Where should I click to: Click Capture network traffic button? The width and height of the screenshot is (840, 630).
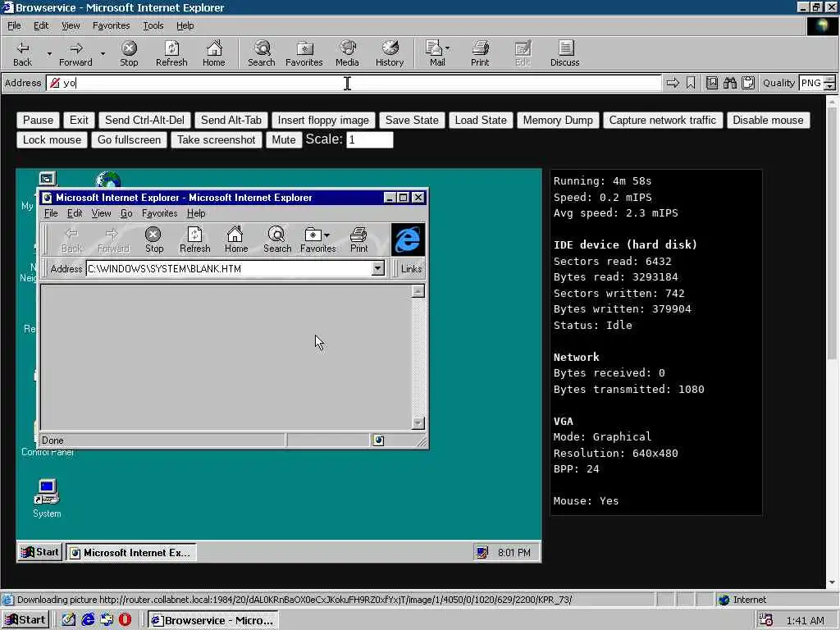[x=662, y=120]
